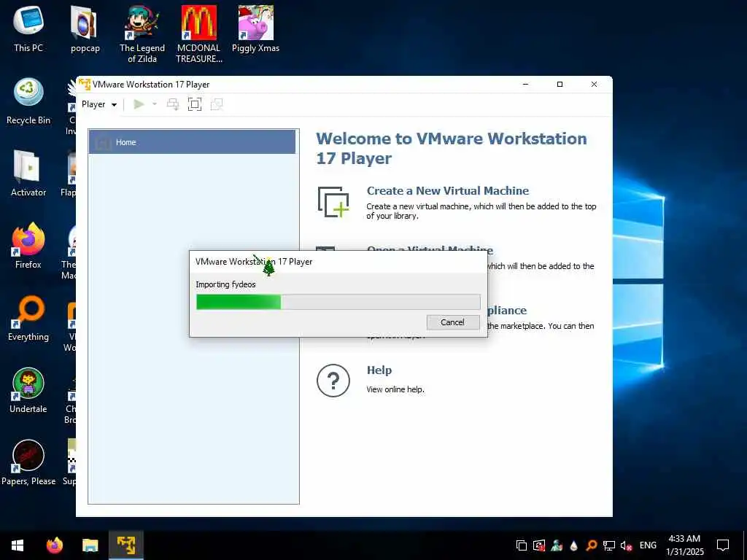
Task: Open The Legend of Zilda shortcut
Action: coord(142,34)
